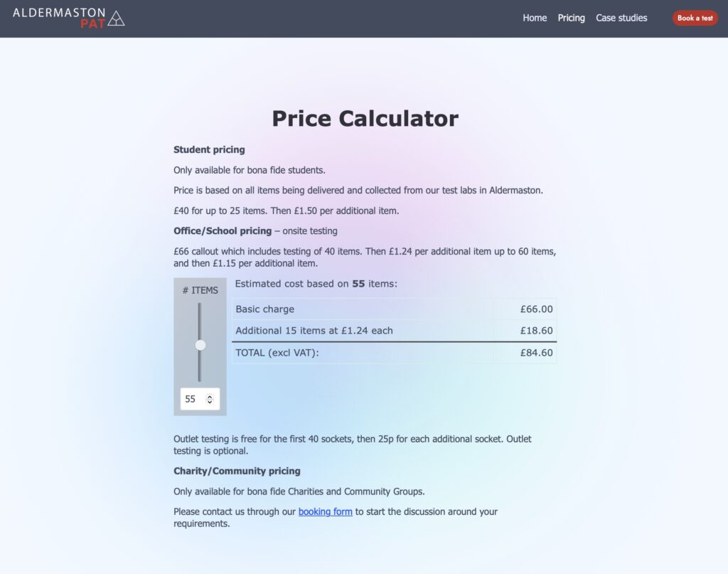The width and height of the screenshot is (728, 574).
Task: Follow the booking form link
Action: click(325, 511)
